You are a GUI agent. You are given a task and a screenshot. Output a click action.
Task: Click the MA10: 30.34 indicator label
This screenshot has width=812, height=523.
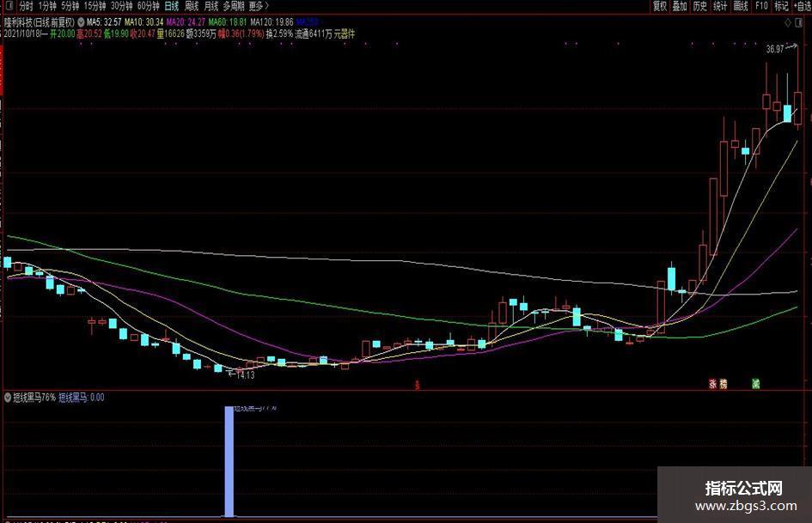(x=144, y=22)
